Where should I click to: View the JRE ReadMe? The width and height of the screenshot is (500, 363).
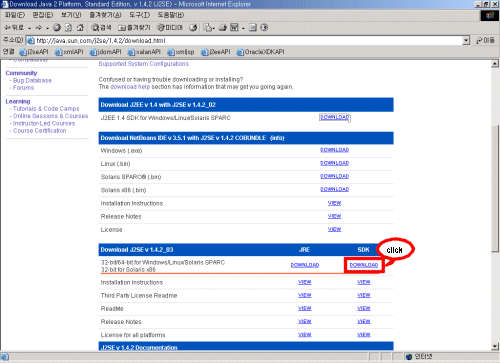(305, 308)
